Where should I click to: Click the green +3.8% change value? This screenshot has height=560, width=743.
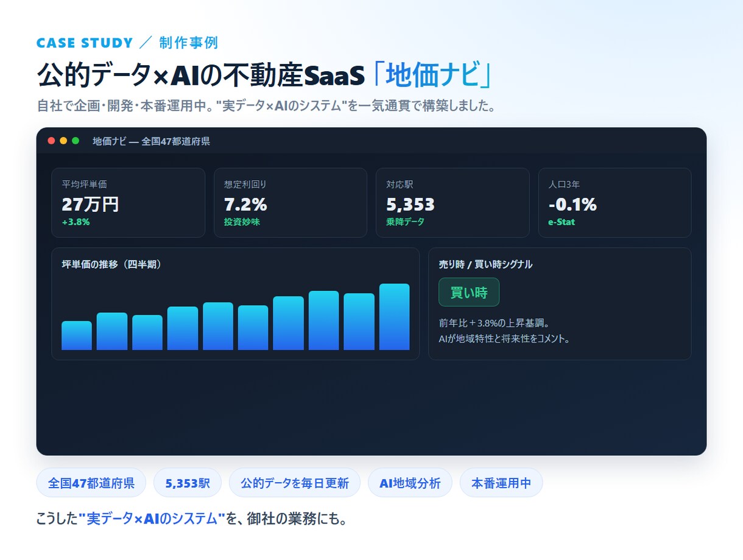[76, 222]
